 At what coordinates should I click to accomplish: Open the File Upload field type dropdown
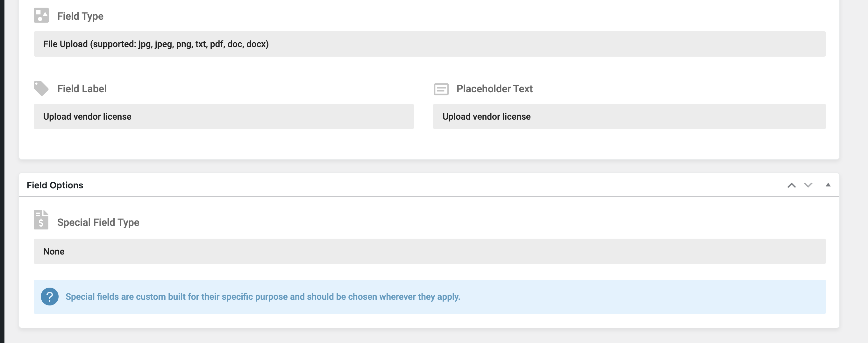429,44
